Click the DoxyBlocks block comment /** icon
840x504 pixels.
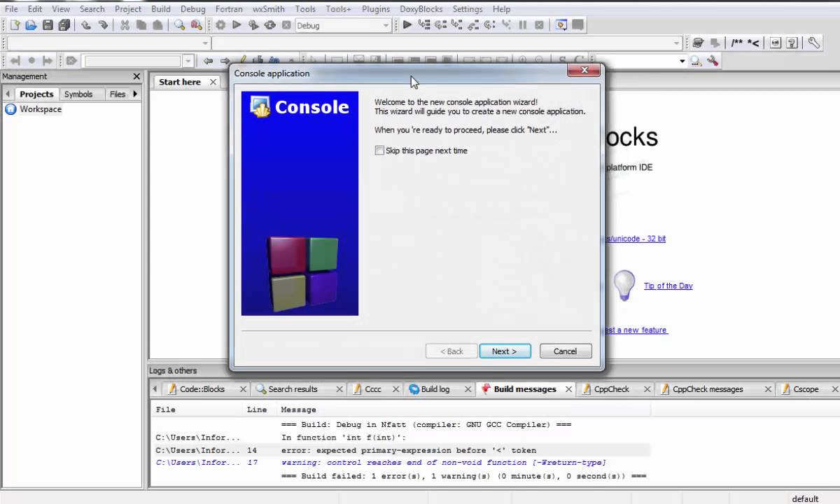pos(737,43)
